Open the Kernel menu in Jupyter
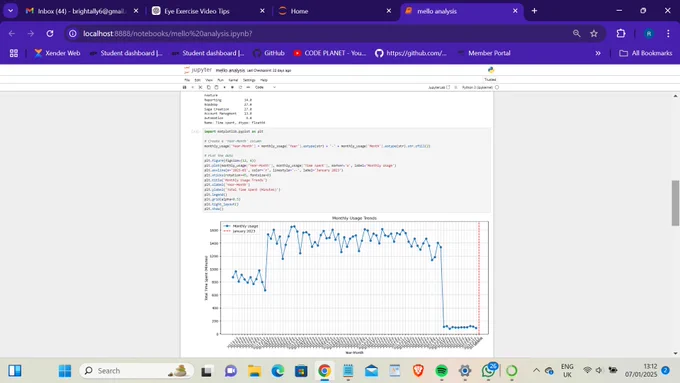The image size is (680, 383). point(233,80)
